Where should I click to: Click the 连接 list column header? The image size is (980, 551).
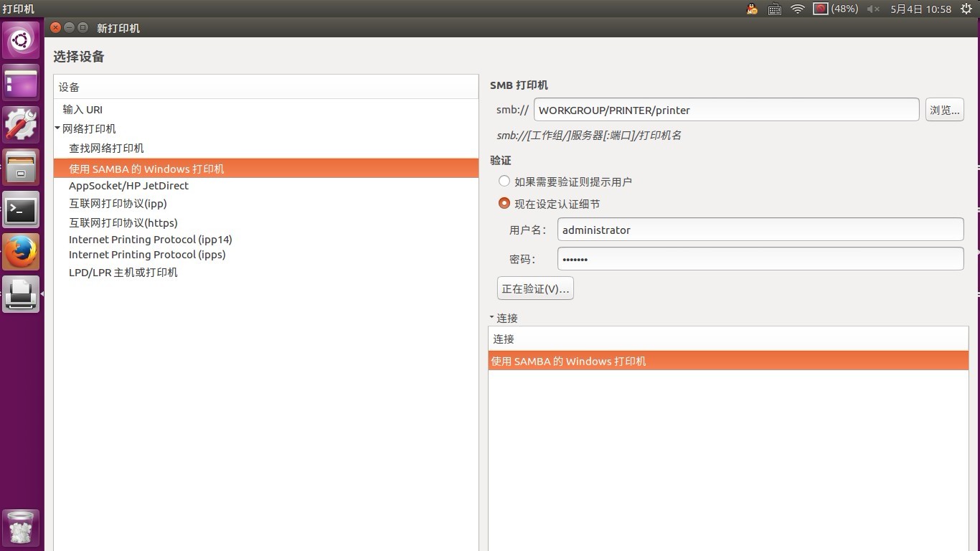point(728,339)
